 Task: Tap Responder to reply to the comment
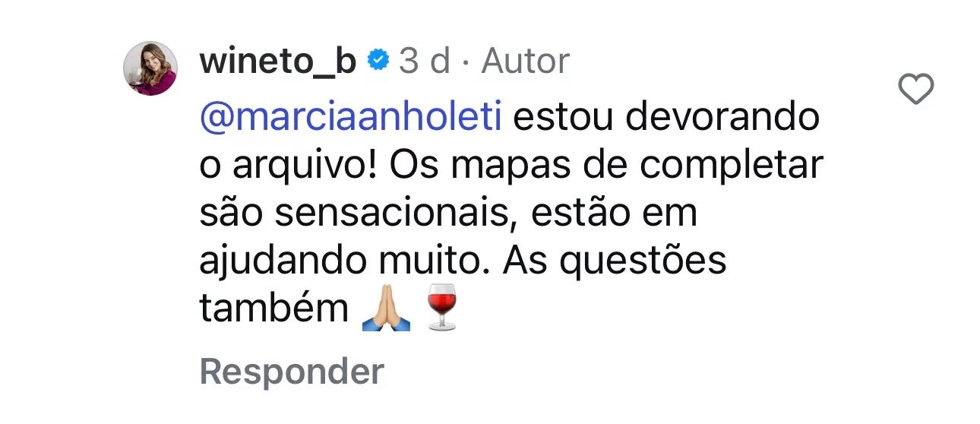click(292, 372)
